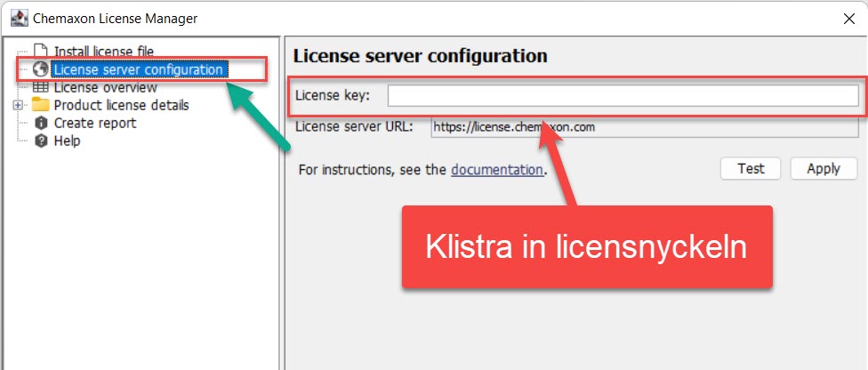The width and height of the screenshot is (868, 370).
Task: Expand the Product license details node
Action: coord(18,105)
